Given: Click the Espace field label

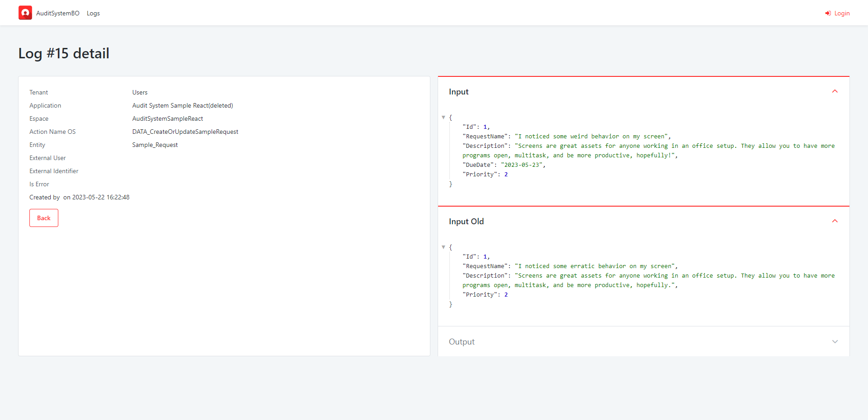Looking at the screenshot, I should (39, 118).
